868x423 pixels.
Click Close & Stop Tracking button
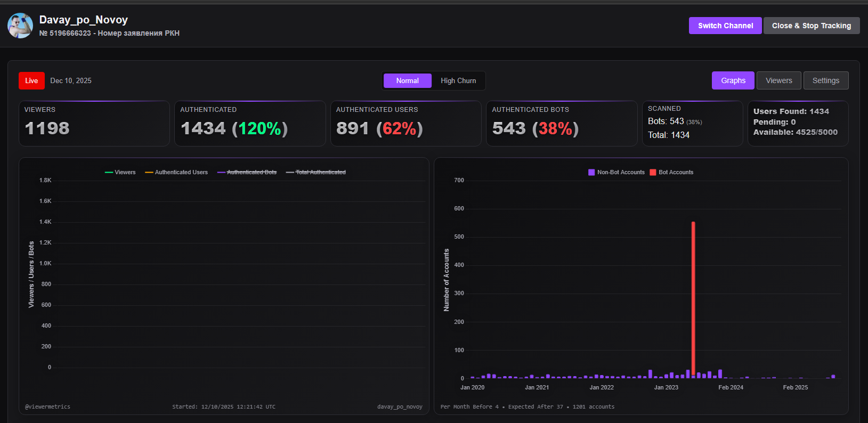point(812,26)
